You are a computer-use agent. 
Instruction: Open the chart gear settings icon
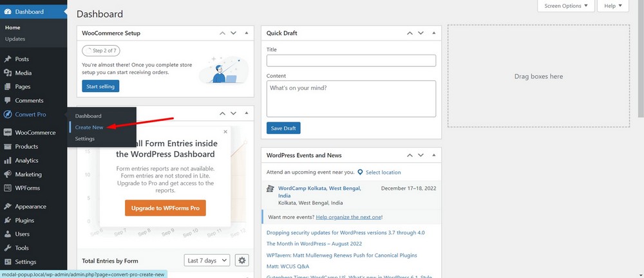pos(242,261)
